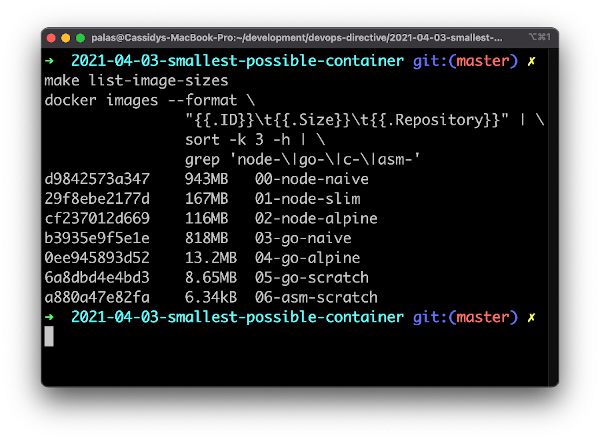Click the 6.34kB size value

pyautogui.click(x=211, y=297)
